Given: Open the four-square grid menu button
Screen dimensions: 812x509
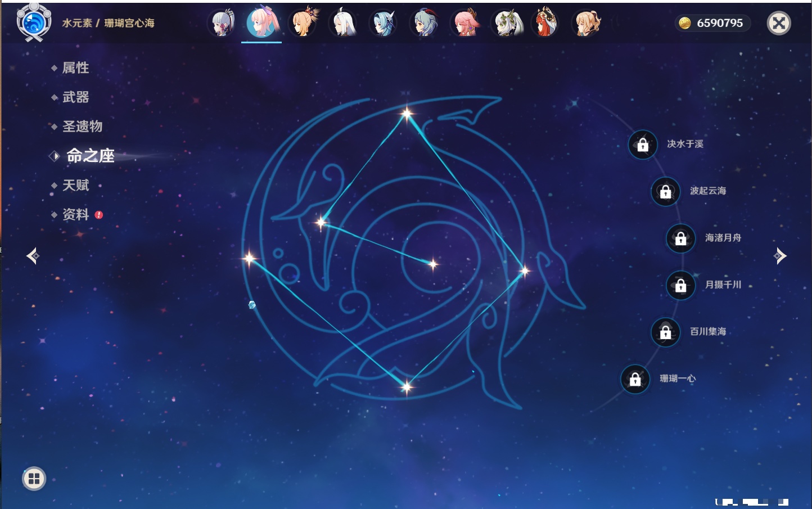Looking at the screenshot, I should 34,479.
